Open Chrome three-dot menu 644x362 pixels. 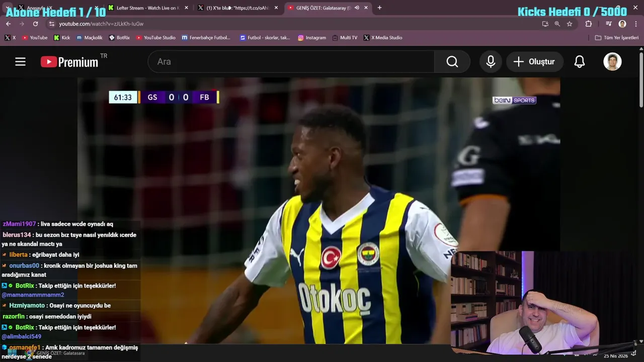[636, 24]
